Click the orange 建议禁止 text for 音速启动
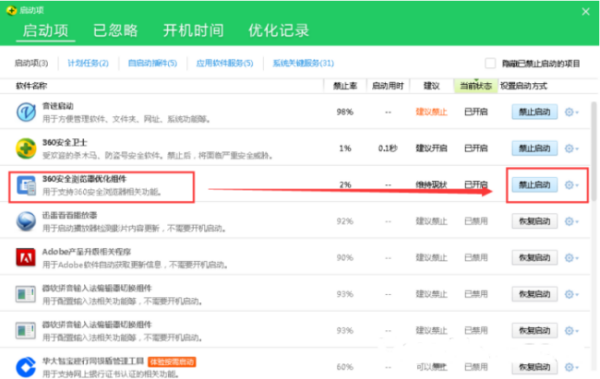 (431, 112)
